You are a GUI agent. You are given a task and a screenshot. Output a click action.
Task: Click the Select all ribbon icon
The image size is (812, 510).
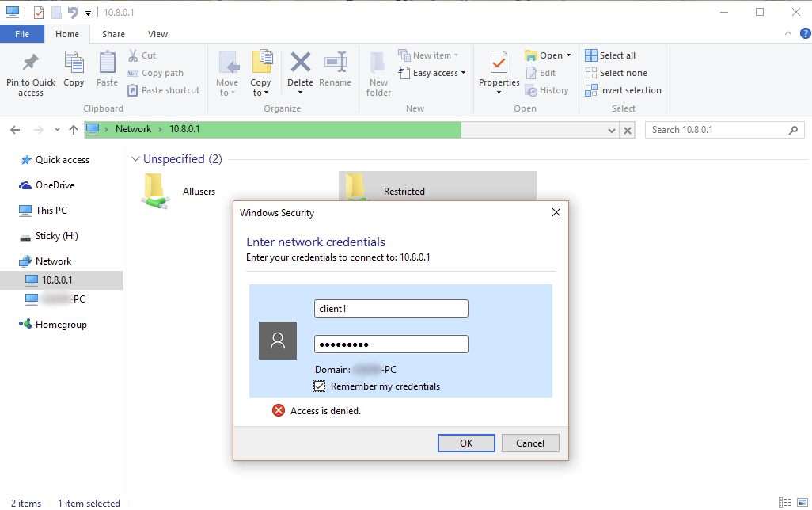coord(591,55)
